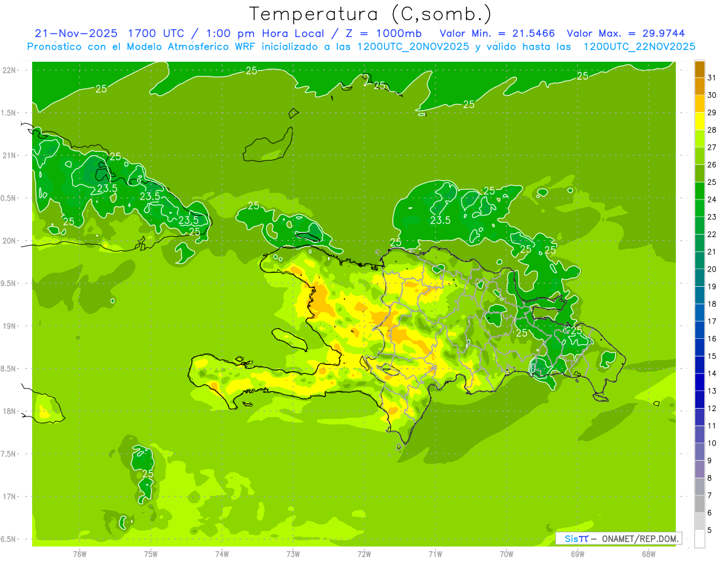Screen dimensions: 728x562
Task: Click the '72W' longitude label
Action: [x=364, y=554]
